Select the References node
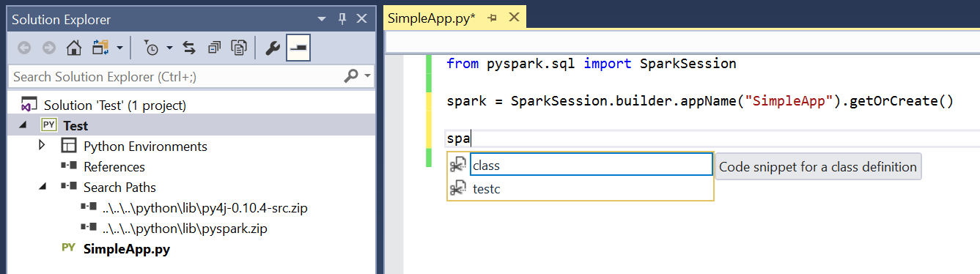The image size is (980, 274). (x=114, y=167)
